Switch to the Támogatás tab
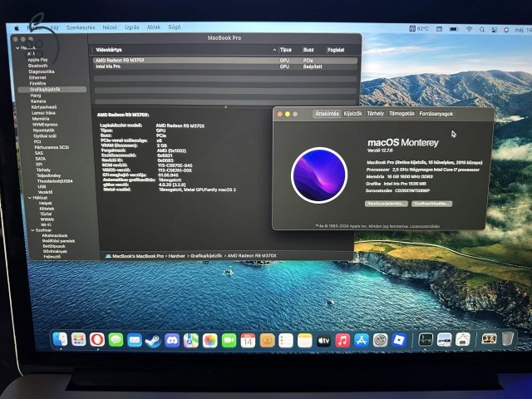This screenshot has height=399, width=532. point(401,114)
